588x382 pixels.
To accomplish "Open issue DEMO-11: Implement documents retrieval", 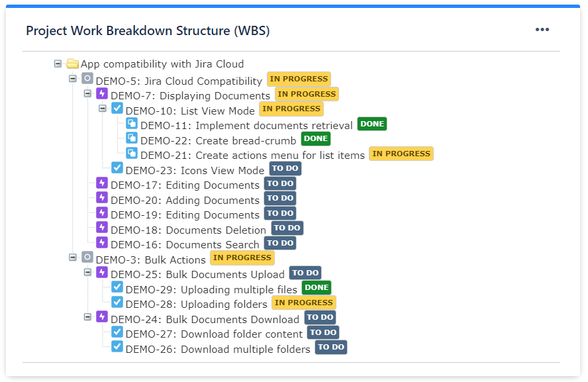I will coord(246,126).
